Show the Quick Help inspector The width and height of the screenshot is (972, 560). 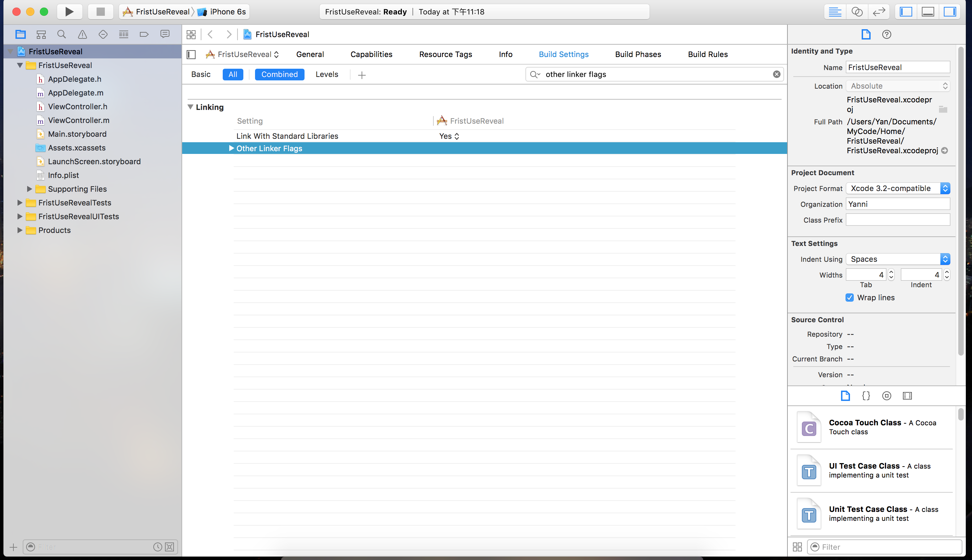886,34
